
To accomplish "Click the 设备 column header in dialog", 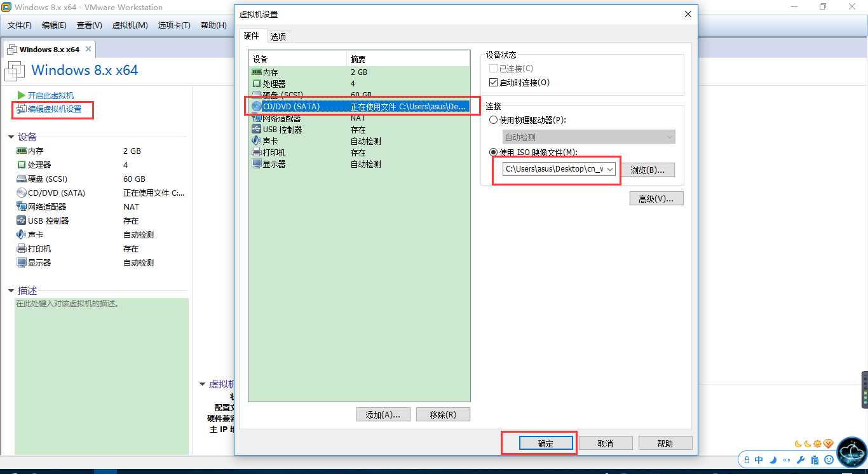I will 297,59.
